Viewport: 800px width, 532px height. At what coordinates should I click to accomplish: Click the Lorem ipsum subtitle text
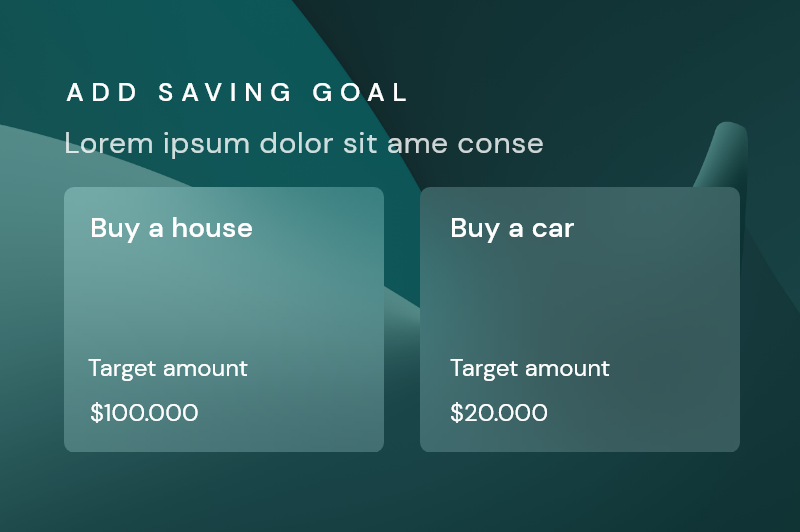pos(304,143)
